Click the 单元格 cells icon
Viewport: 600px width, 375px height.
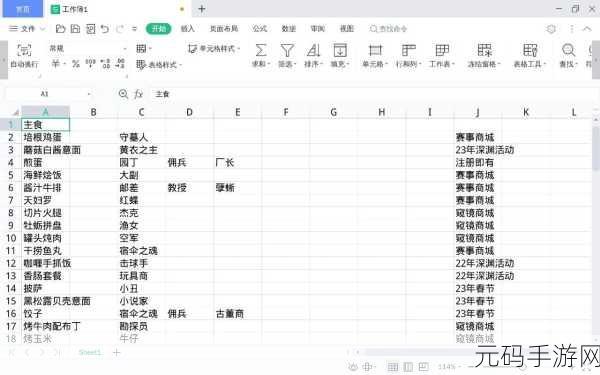tap(375, 50)
